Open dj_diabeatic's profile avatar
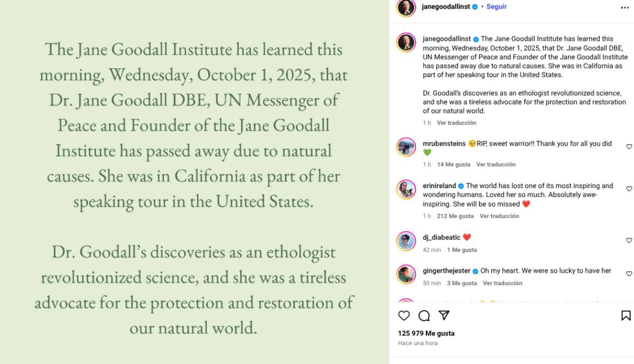The image size is (634, 364). pyautogui.click(x=406, y=241)
